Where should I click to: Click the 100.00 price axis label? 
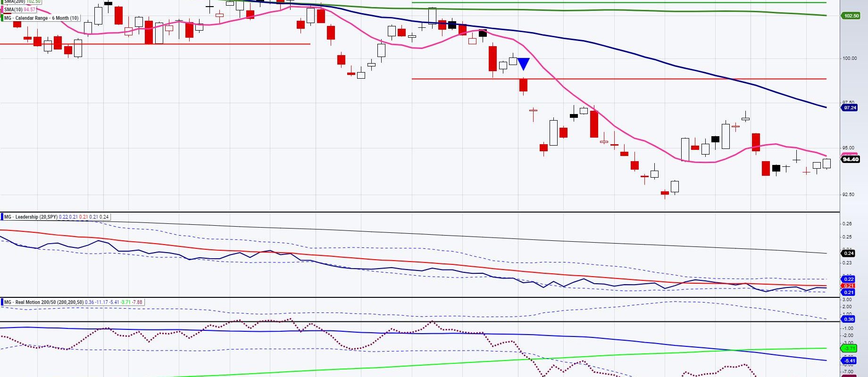pos(850,58)
